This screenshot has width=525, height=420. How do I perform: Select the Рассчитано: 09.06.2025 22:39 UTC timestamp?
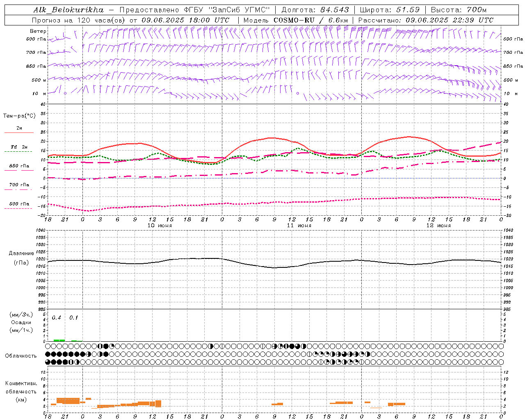click(426, 20)
